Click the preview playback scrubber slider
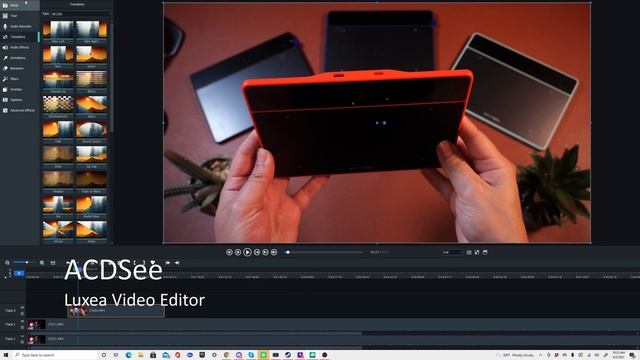This screenshot has width=640, height=360. [324, 252]
